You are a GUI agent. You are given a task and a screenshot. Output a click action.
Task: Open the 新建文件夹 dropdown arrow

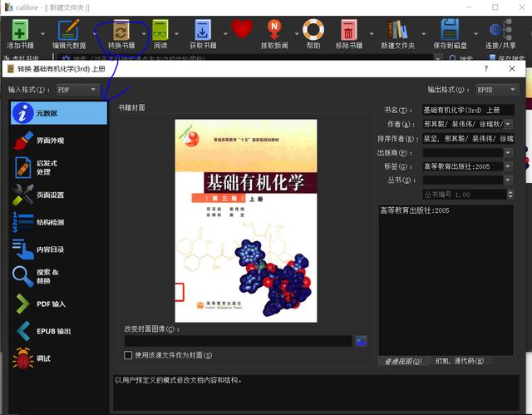coord(424,33)
